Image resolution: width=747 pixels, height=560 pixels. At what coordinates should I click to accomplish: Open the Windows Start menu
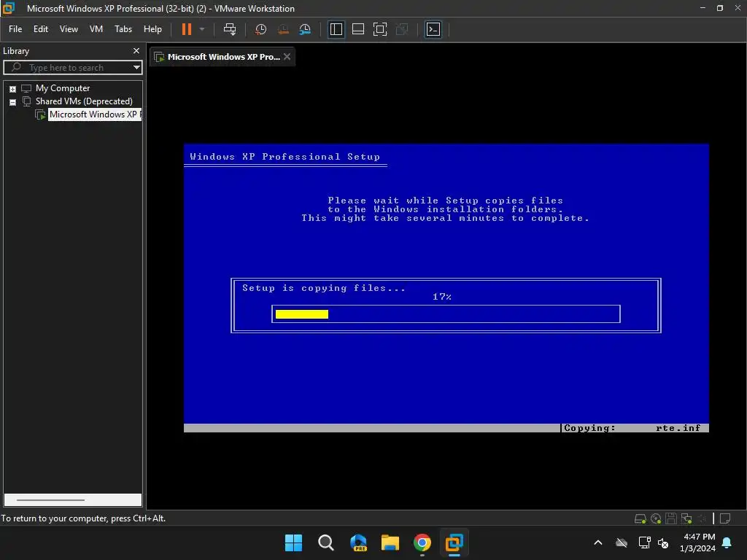293,542
